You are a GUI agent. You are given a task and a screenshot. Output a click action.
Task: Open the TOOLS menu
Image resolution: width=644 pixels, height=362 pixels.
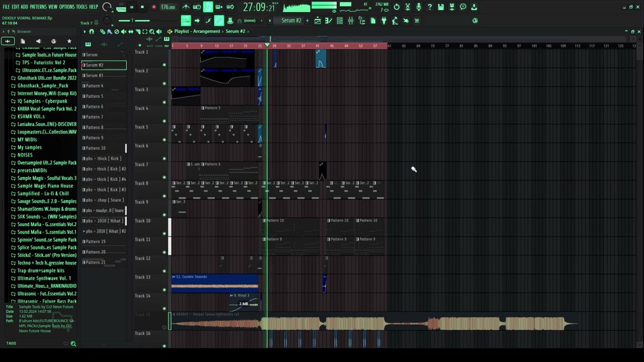tap(82, 7)
